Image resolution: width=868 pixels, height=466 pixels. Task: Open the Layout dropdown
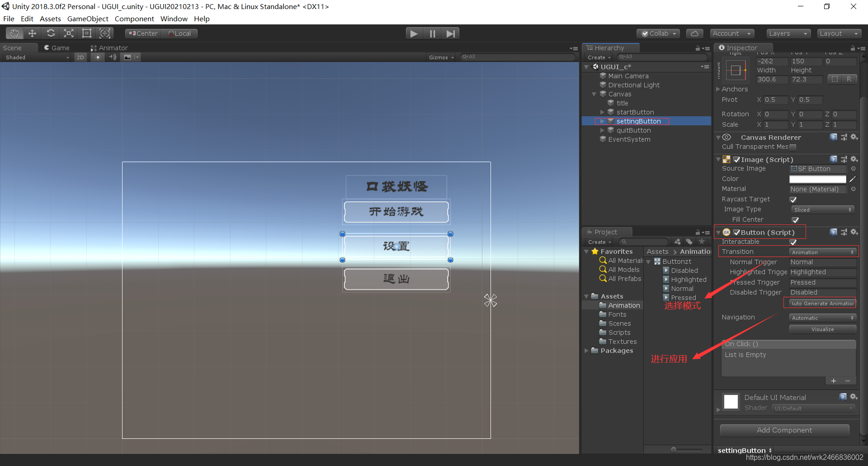pos(839,33)
